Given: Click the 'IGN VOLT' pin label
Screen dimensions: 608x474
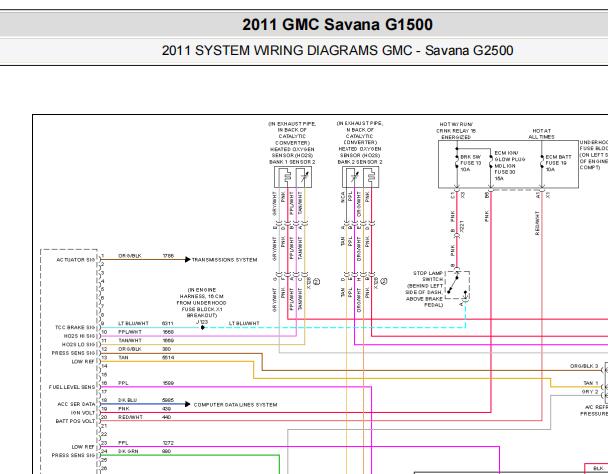Looking at the screenshot, I should (83, 413).
